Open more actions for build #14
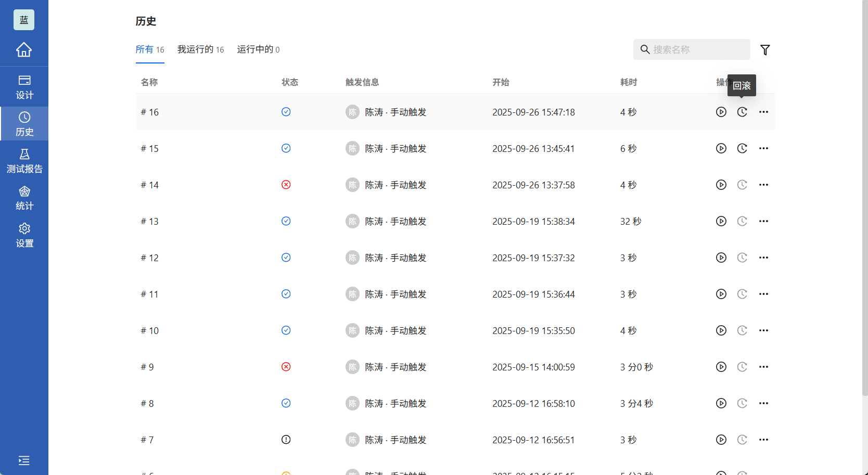 point(763,185)
